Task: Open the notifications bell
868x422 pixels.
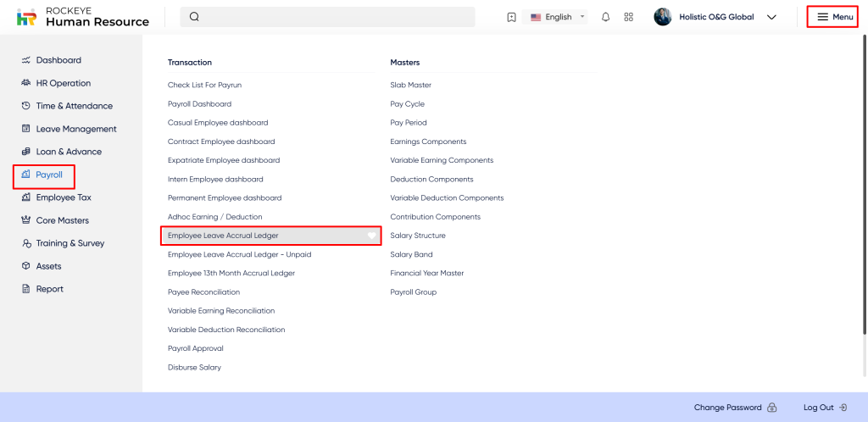Action: point(605,17)
